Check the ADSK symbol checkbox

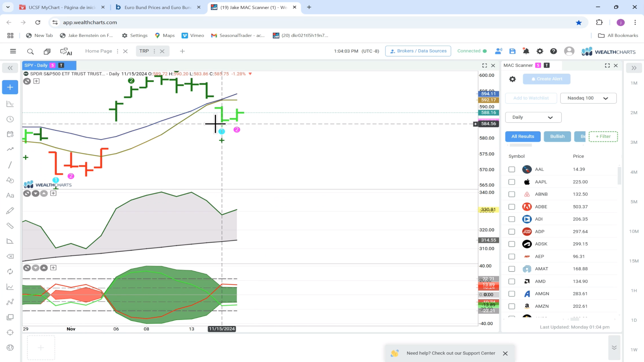(512, 244)
